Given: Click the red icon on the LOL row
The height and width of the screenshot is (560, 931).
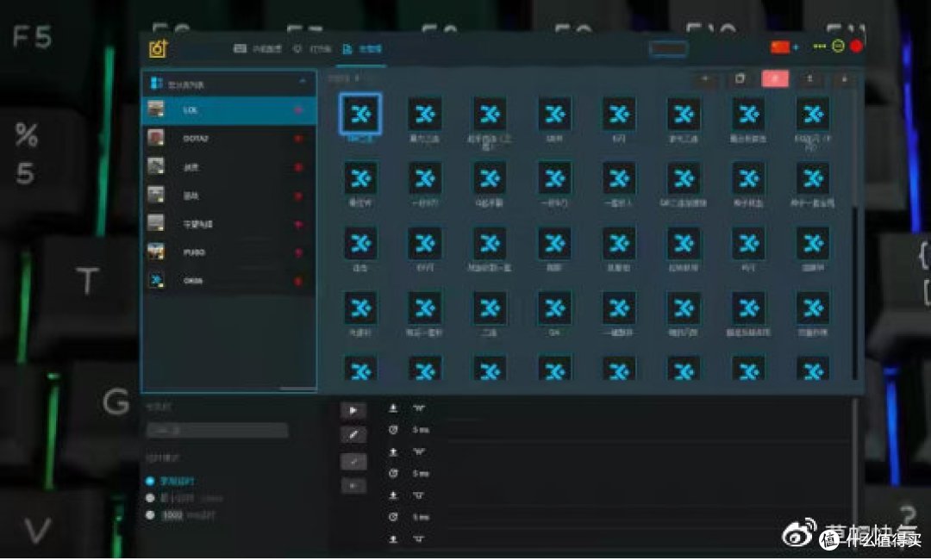Looking at the screenshot, I should pyautogui.click(x=298, y=110).
